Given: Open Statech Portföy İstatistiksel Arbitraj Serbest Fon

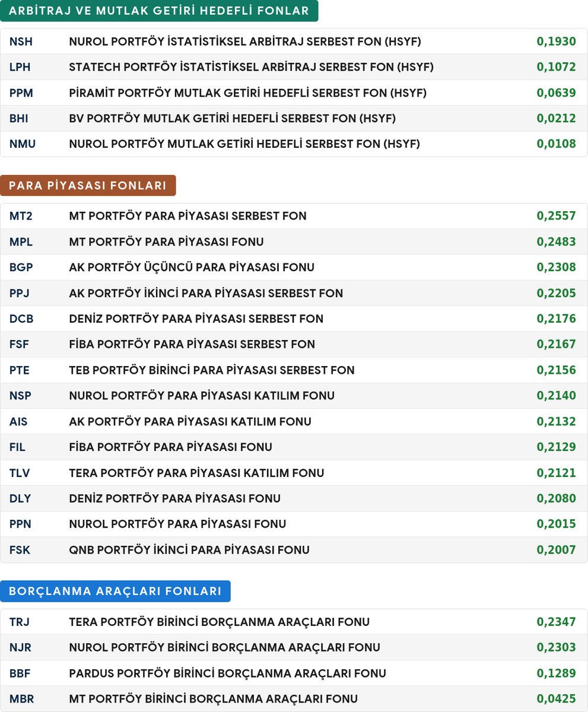Looking at the screenshot, I should tap(252, 67).
